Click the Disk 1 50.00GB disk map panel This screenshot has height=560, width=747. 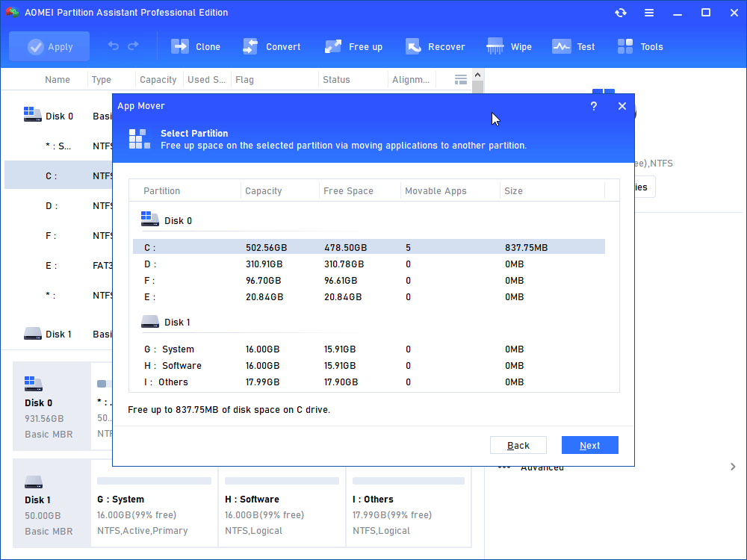(x=52, y=503)
